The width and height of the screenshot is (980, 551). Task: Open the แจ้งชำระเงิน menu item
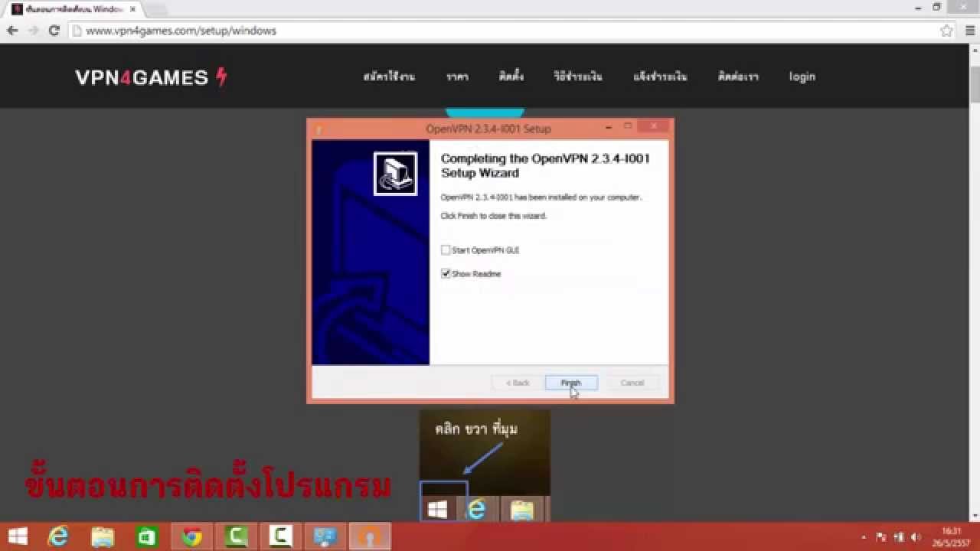pyautogui.click(x=660, y=77)
